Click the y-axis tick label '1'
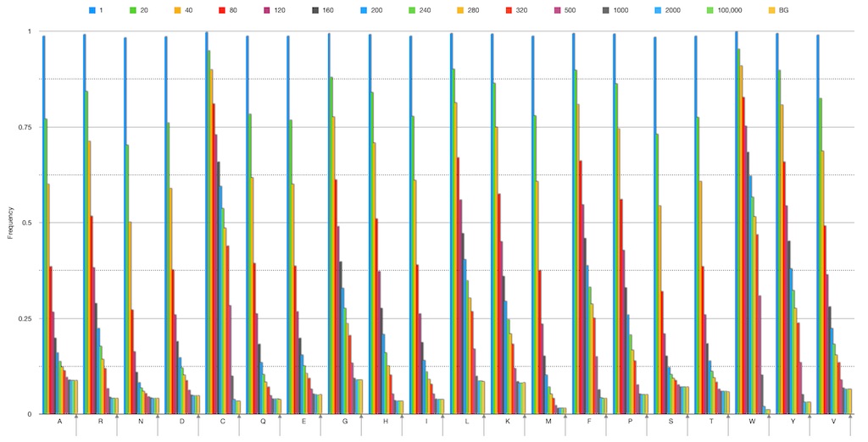The image size is (868, 442). click(x=30, y=31)
